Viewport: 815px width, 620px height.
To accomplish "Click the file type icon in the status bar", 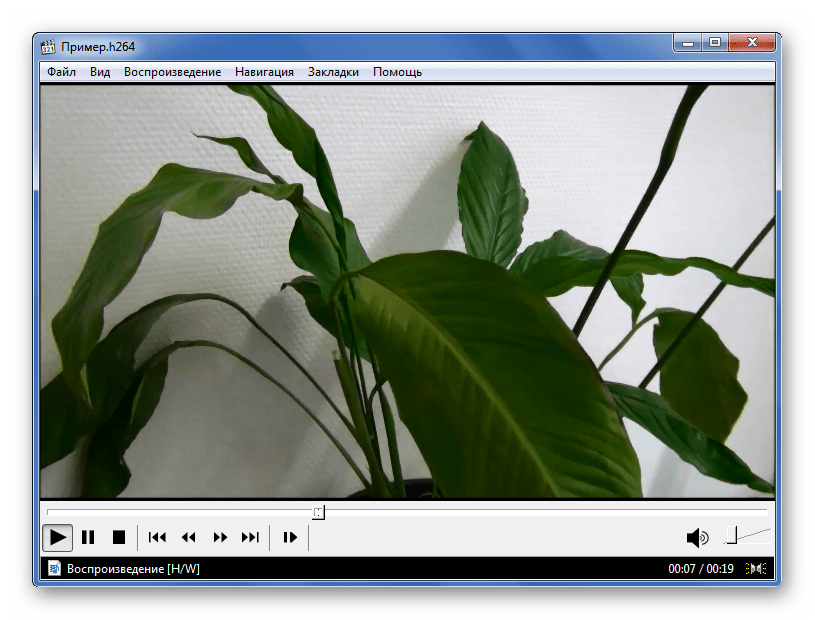I will pyautogui.click(x=54, y=569).
